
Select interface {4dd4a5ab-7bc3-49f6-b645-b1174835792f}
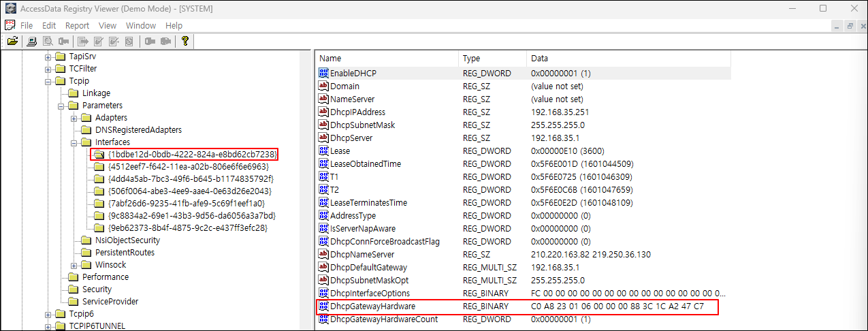(x=190, y=179)
